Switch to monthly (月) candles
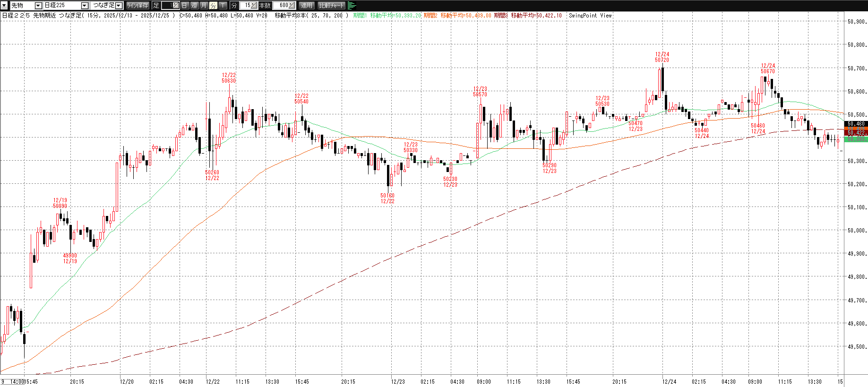 pyautogui.click(x=204, y=6)
